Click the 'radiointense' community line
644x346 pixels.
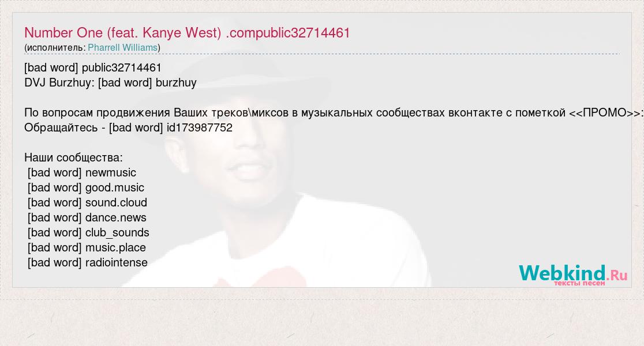pyautogui.click(x=88, y=263)
